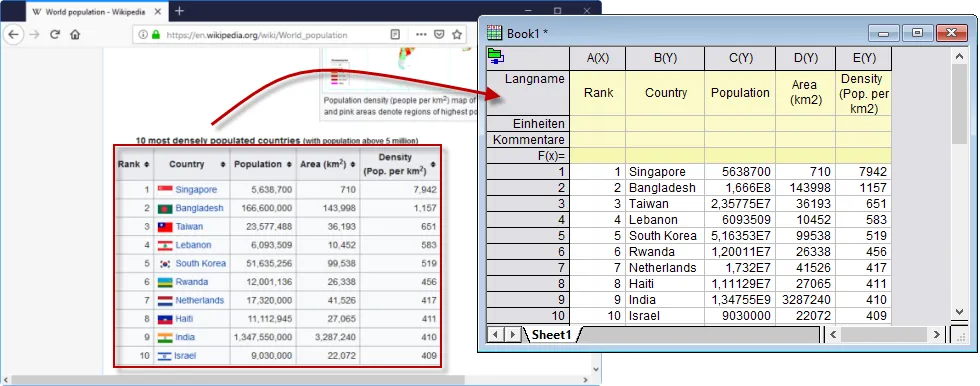Open the Firefox home page
The image size is (980, 386).
[x=75, y=34]
